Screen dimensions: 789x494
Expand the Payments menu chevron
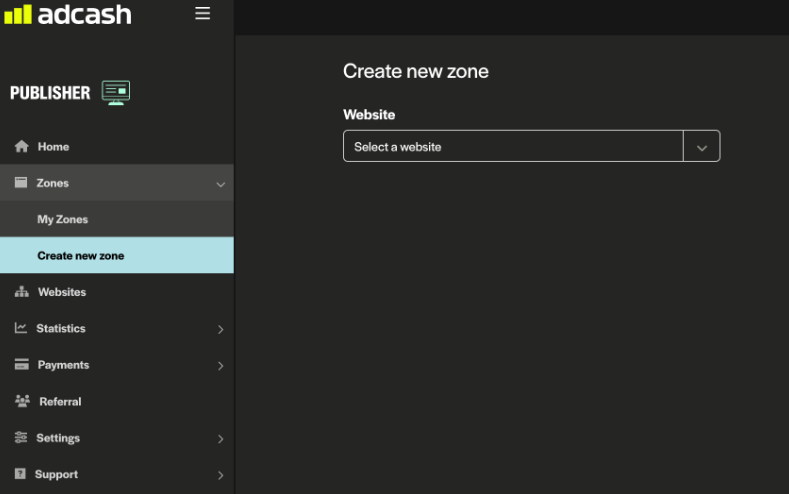(220, 366)
